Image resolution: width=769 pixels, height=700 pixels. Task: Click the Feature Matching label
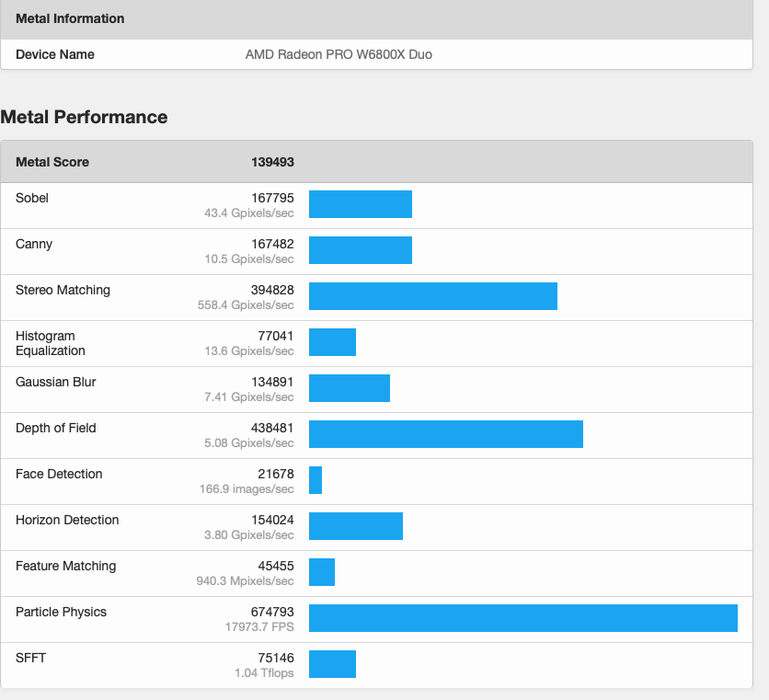click(x=65, y=567)
